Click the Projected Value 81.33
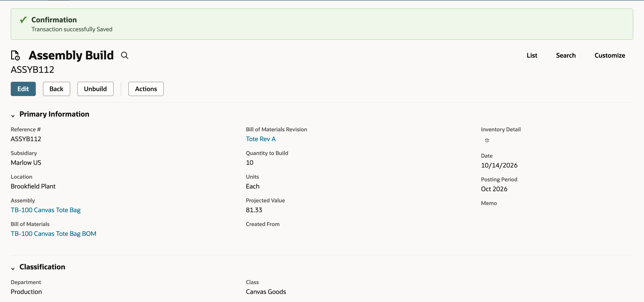644x302 pixels. pyautogui.click(x=254, y=210)
